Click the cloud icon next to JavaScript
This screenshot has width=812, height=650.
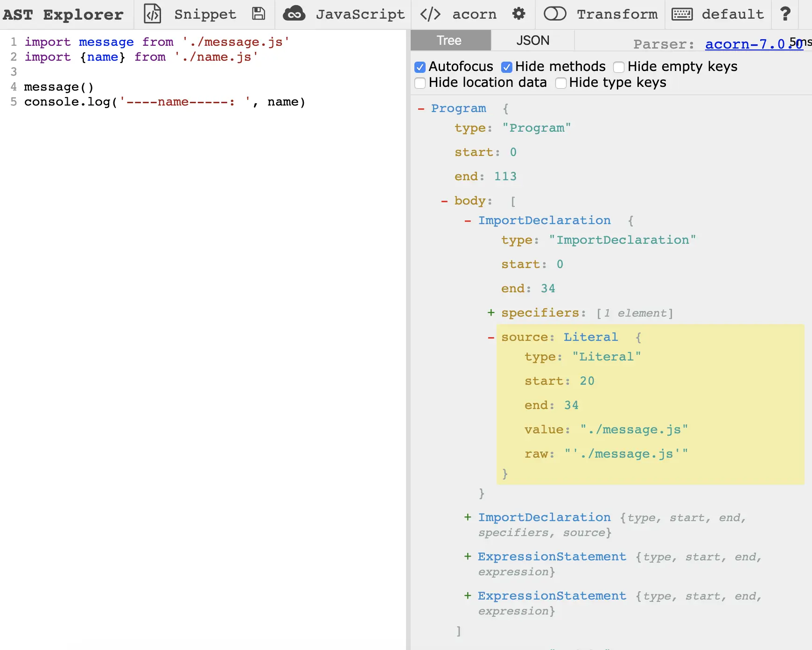click(x=294, y=14)
